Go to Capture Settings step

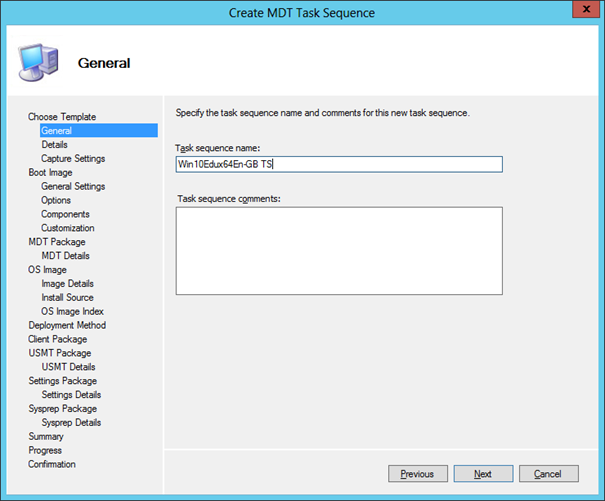73,159
